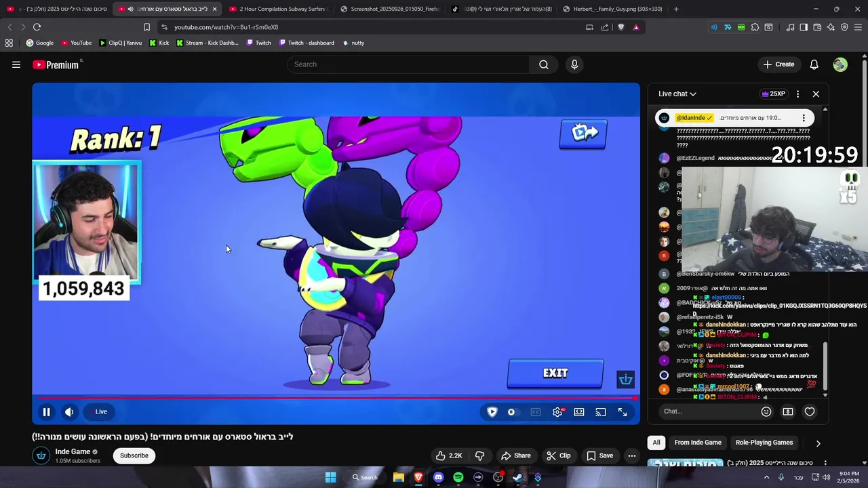The image size is (868, 488).
Task: Open the ClipQ | Yanivu bookmark
Action: (x=121, y=43)
